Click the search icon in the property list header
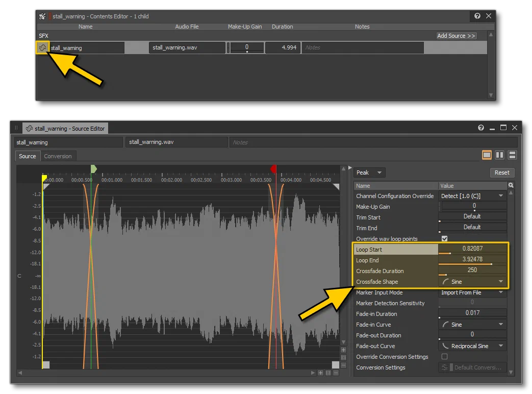Screen dimensions: 532x394 pyautogui.click(x=511, y=185)
